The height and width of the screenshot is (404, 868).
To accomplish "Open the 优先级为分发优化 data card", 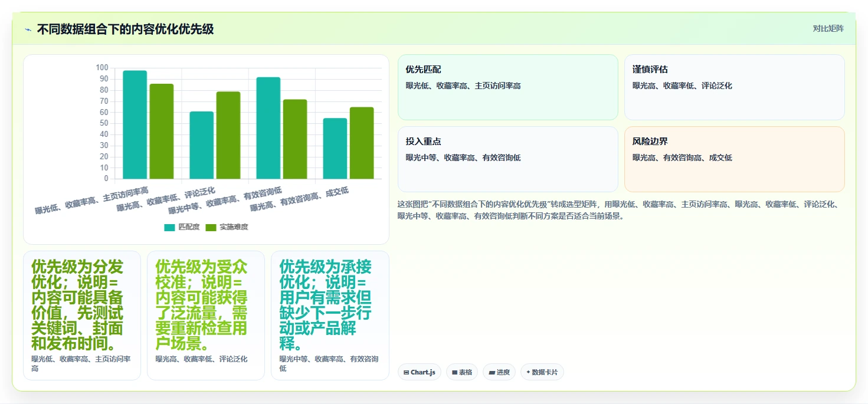I will coord(82,316).
